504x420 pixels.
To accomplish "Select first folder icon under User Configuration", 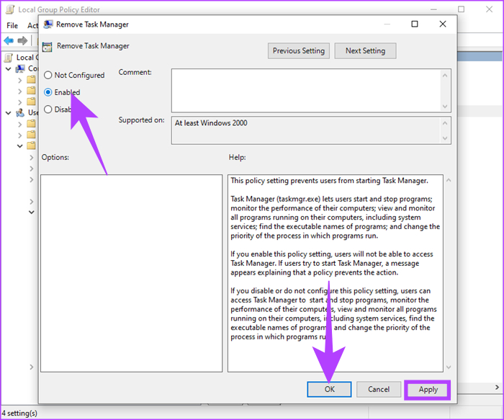I will (31, 123).
